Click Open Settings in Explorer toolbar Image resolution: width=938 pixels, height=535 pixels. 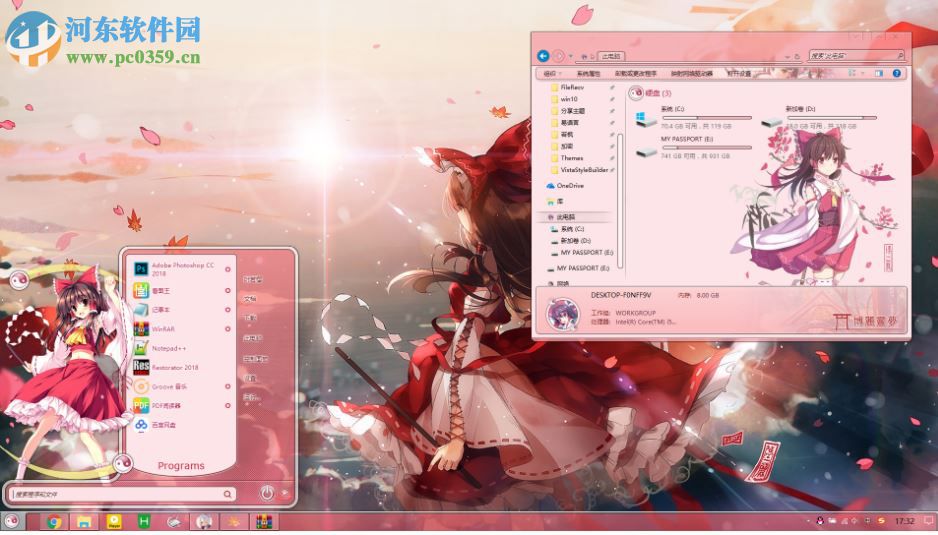point(739,74)
